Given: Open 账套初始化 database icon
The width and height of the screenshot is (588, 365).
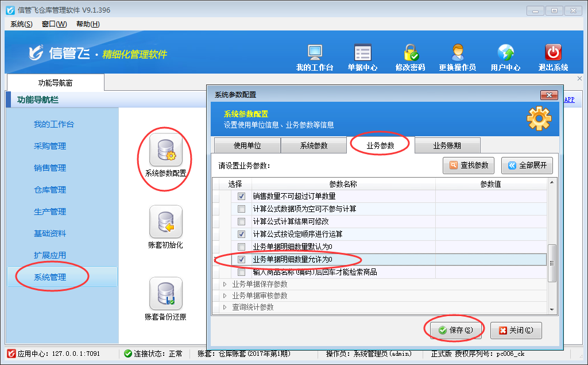Looking at the screenshot, I should coord(165,222).
